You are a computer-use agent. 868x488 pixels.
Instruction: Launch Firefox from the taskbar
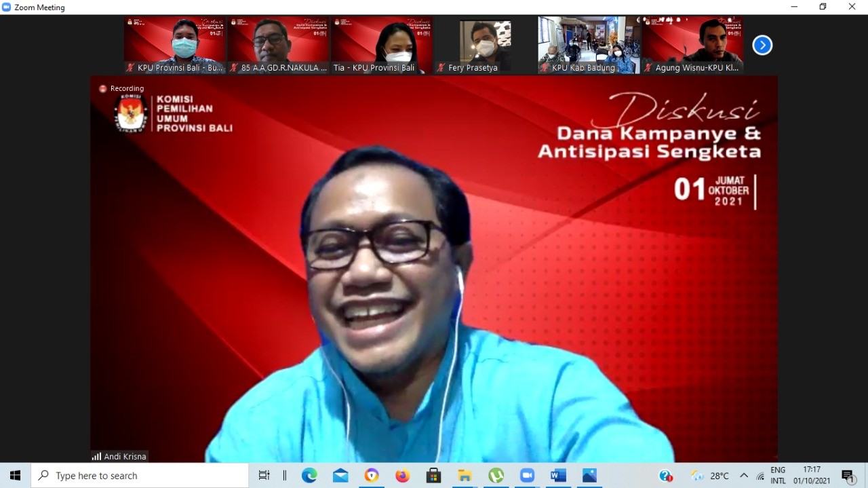point(403,476)
